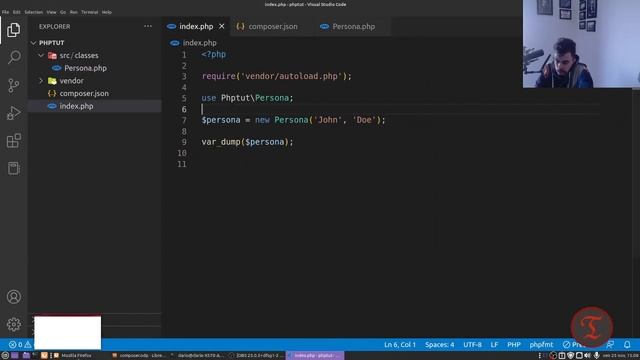
Task: Open Explorer more actions ellipsis
Action: pos(148,27)
